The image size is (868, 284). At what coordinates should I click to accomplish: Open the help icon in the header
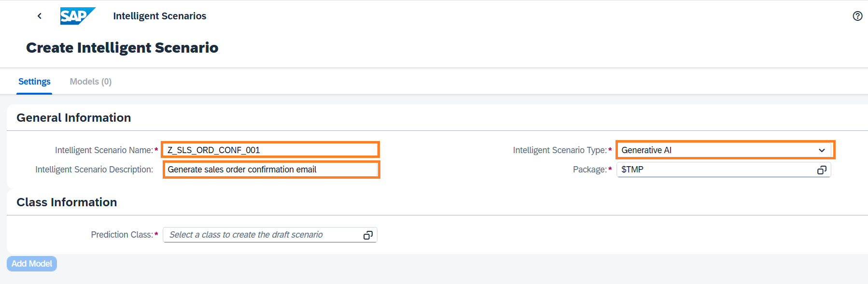point(857,16)
